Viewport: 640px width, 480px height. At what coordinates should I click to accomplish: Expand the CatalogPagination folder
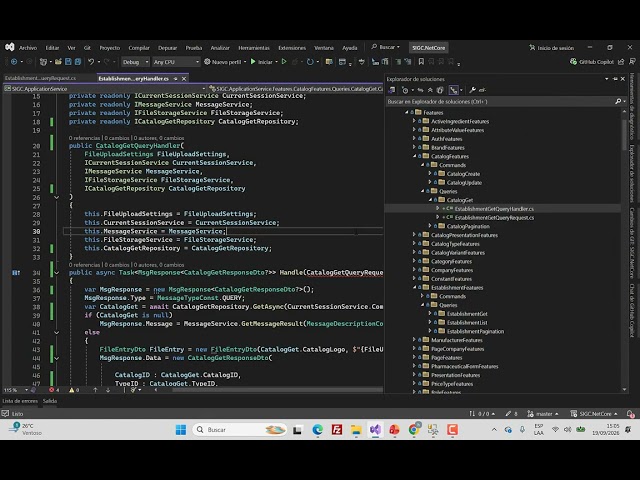[x=430, y=226]
